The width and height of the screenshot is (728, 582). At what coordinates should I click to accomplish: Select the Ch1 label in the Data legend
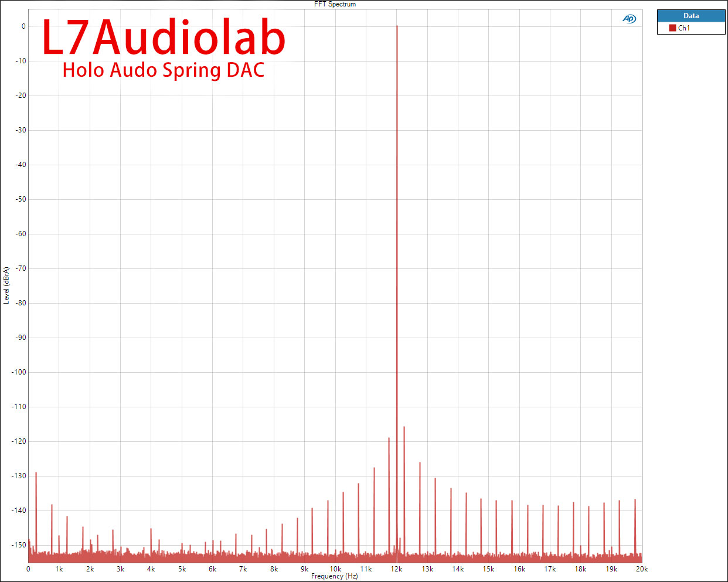click(684, 28)
